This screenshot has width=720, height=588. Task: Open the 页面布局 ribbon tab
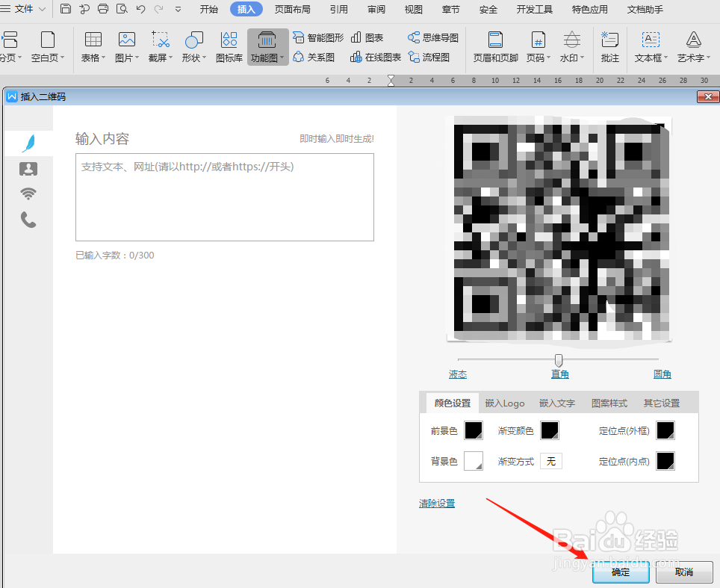coord(293,9)
